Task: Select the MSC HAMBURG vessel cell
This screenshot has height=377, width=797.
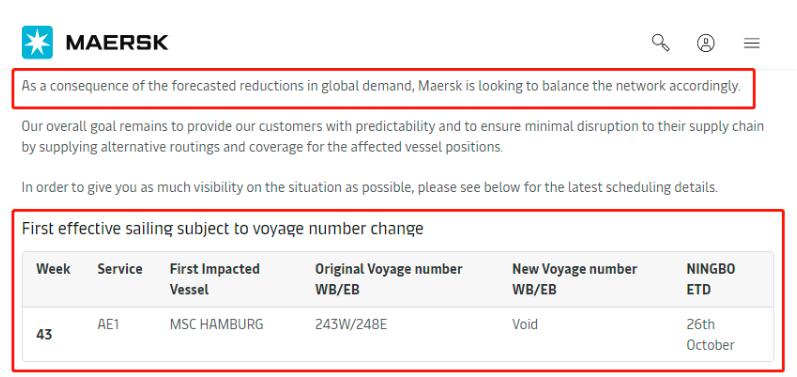Action: pos(217,324)
